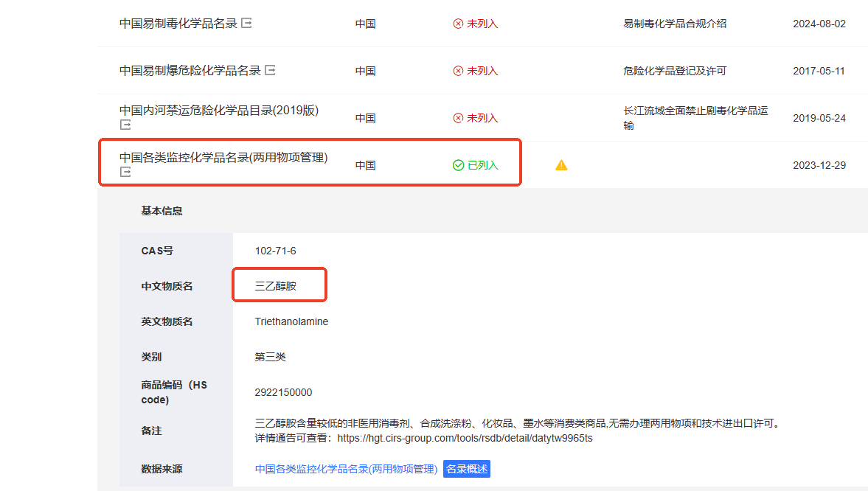
Task: Click the green check icon beside 已列入
Action: [458, 165]
